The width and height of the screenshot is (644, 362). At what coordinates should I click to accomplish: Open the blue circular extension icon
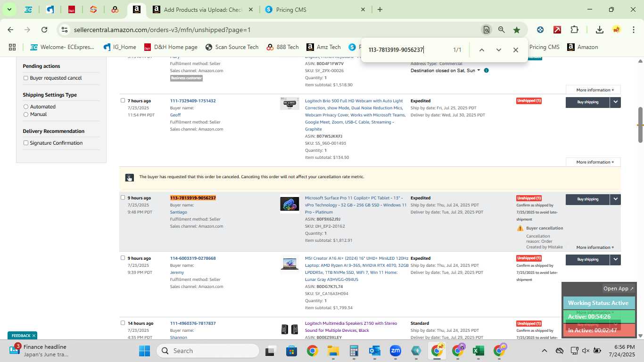coord(540,30)
